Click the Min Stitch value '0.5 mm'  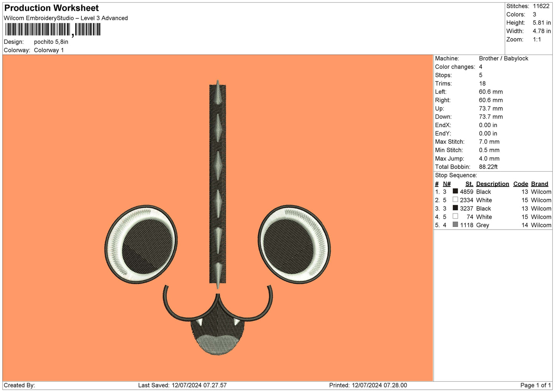click(489, 150)
